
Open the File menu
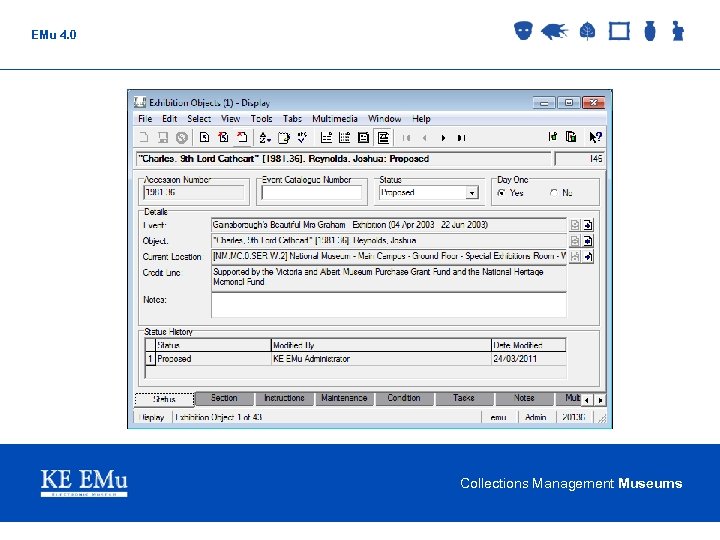145,119
